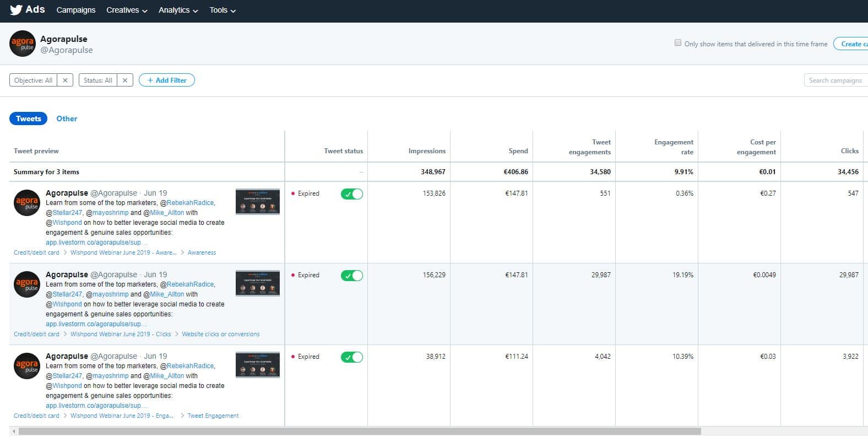Viewport: 868px width, 447px height.
Task: Check 'Only show items that delivered' checkbox
Action: tap(678, 43)
